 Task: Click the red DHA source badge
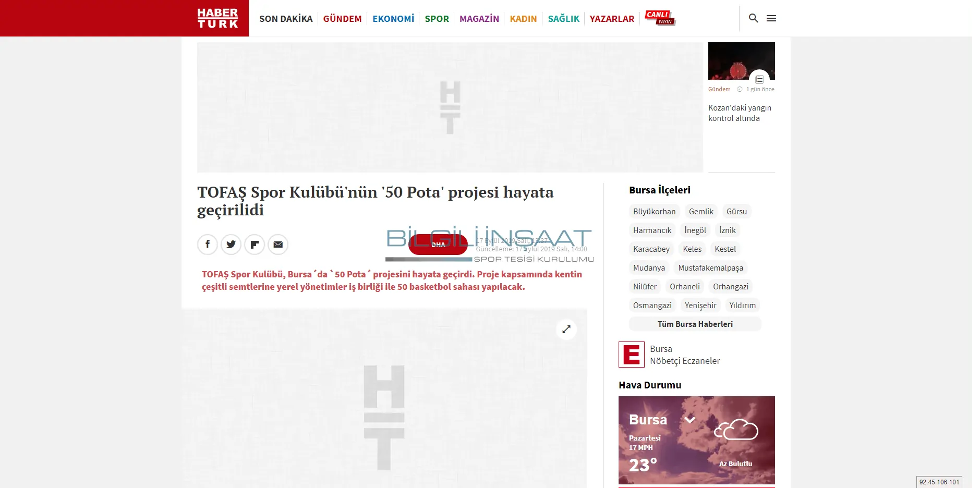(438, 245)
